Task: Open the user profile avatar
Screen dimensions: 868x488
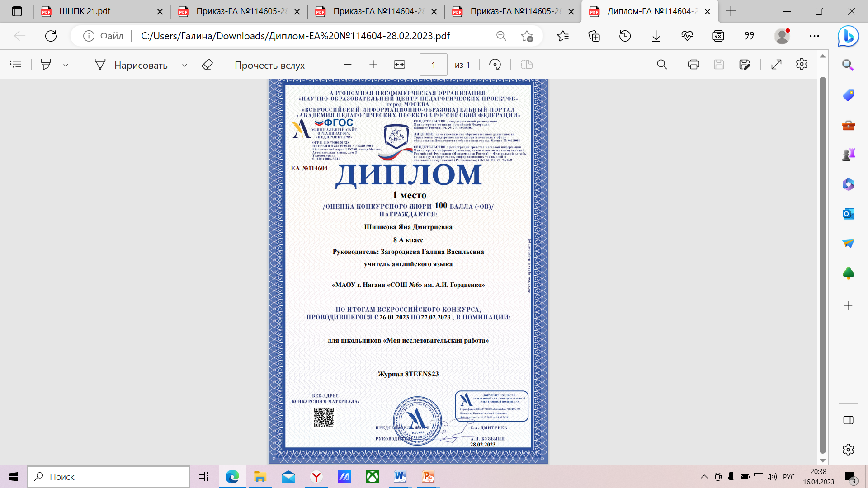Action: pyautogui.click(x=782, y=36)
